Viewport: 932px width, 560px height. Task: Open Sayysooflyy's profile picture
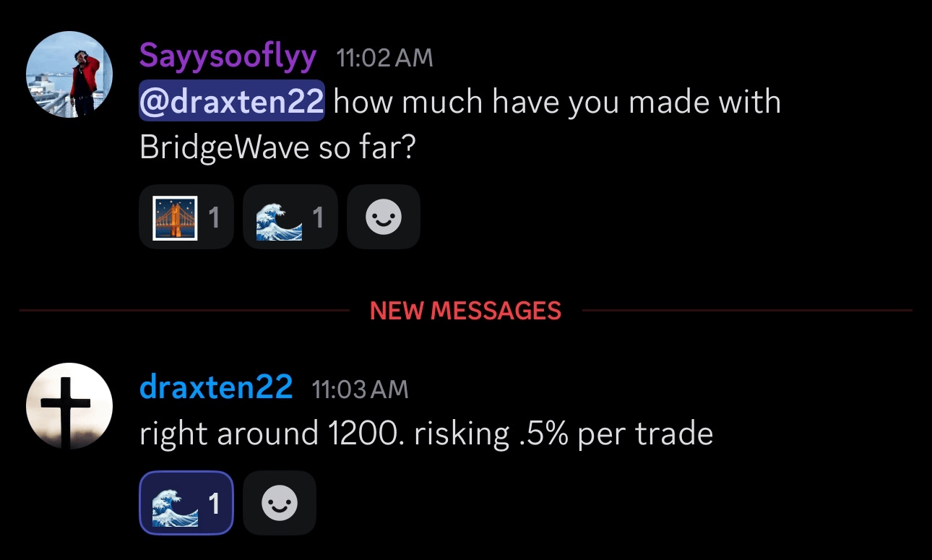coord(69,74)
